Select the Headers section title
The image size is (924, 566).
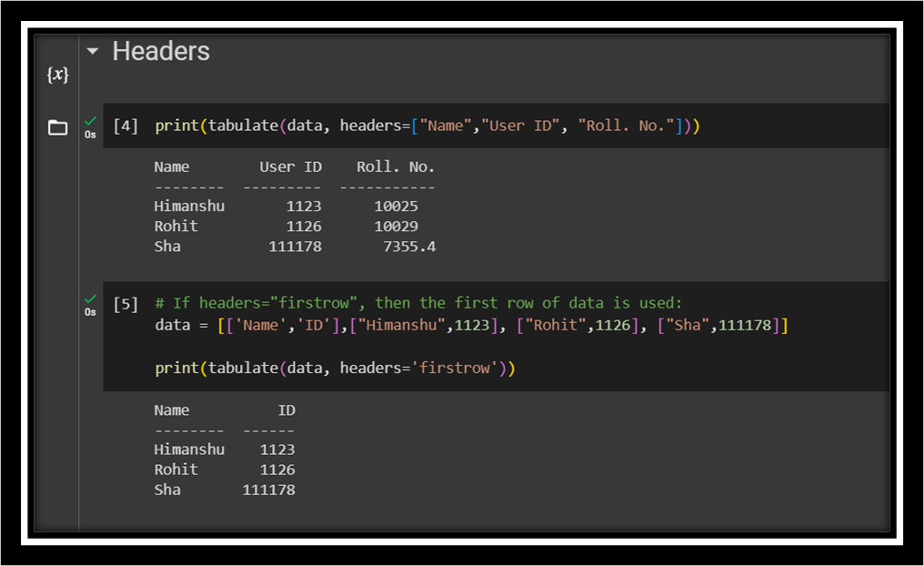(159, 52)
